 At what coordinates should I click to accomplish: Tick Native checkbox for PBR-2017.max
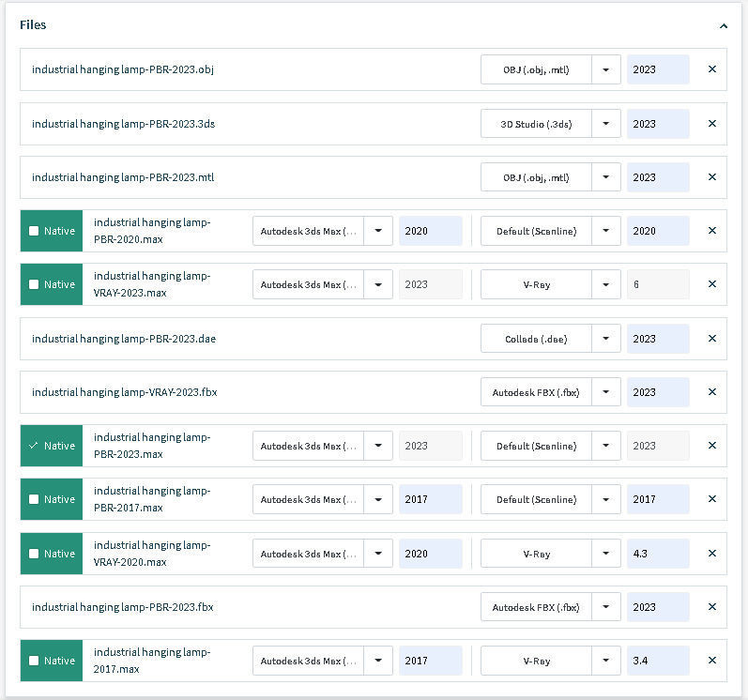35,499
